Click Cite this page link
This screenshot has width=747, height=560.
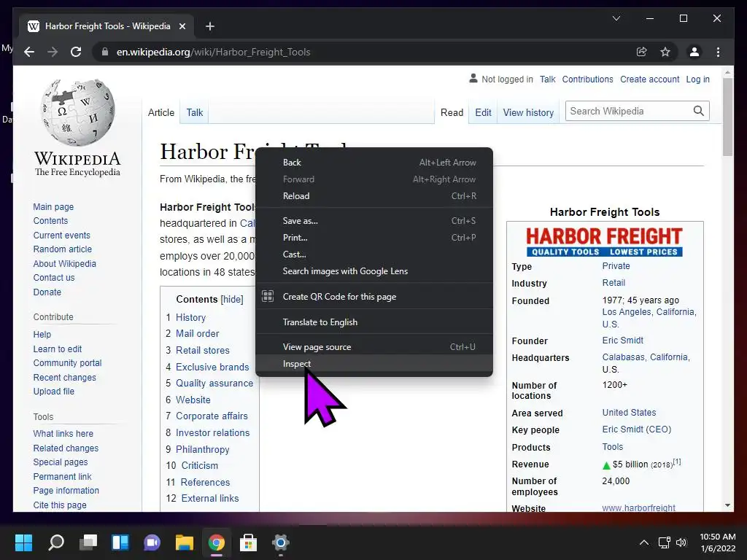(60, 505)
